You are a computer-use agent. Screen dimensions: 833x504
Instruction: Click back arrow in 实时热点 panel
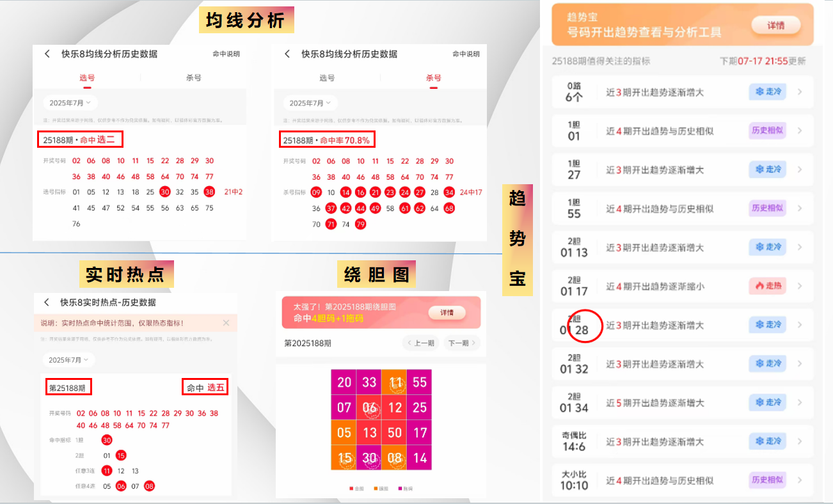pos(47,303)
